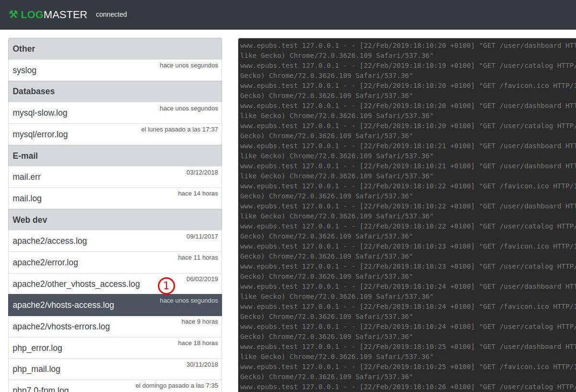The height and width of the screenshot is (392, 576).
Task: Click the LOGMASTER brand title
Action: pos(54,14)
